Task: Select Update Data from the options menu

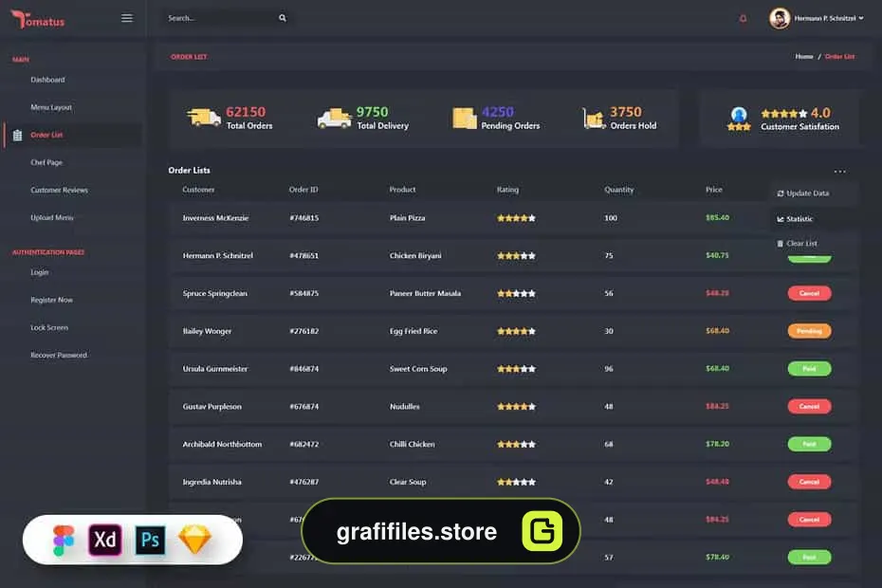Action: click(802, 193)
